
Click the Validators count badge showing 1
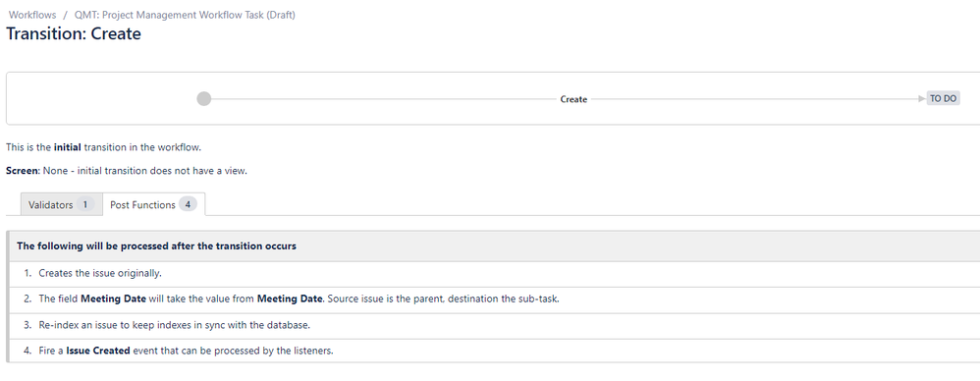tap(85, 204)
